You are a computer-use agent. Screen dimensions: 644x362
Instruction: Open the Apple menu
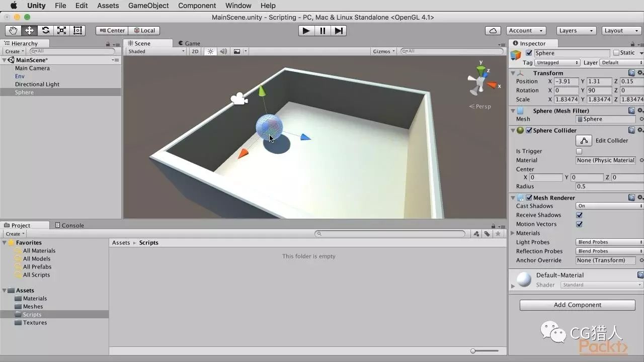pyautogui.click(x=14, y=6)
